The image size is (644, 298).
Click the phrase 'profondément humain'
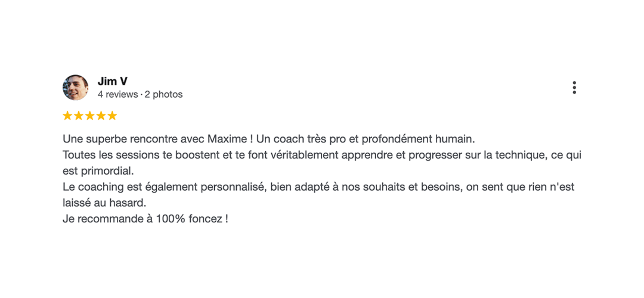tap(418, 139)
